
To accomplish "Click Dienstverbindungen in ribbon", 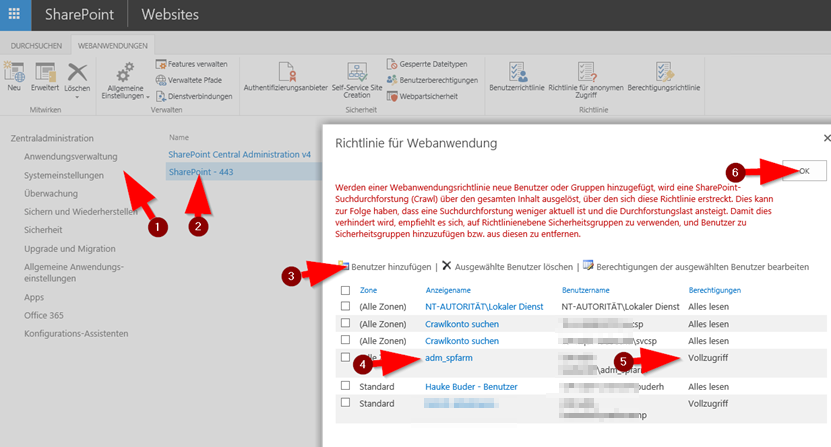I will pos(194,97).
